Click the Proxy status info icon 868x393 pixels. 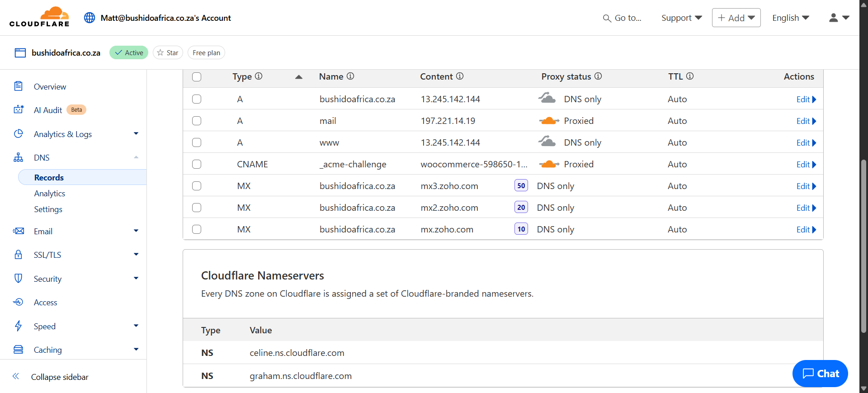tap(598, 76)
